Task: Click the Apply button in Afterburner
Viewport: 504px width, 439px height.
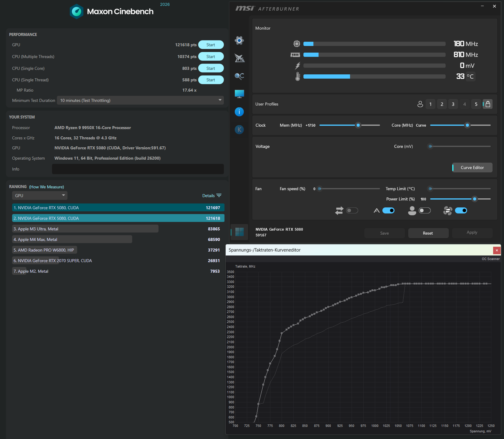Action: pyautogui.click(x=472, y=233)
